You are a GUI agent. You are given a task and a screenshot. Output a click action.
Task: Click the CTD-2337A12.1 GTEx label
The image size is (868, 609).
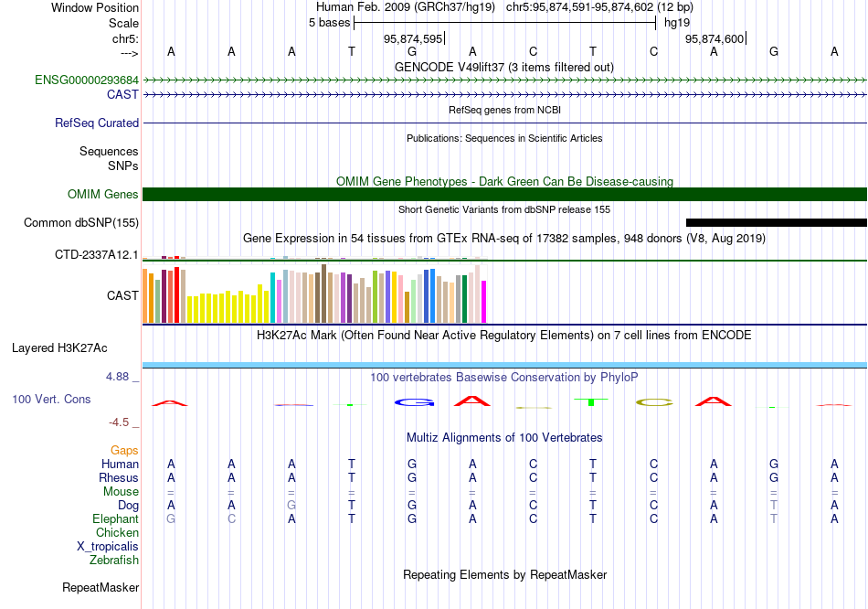tap(96, 254)
